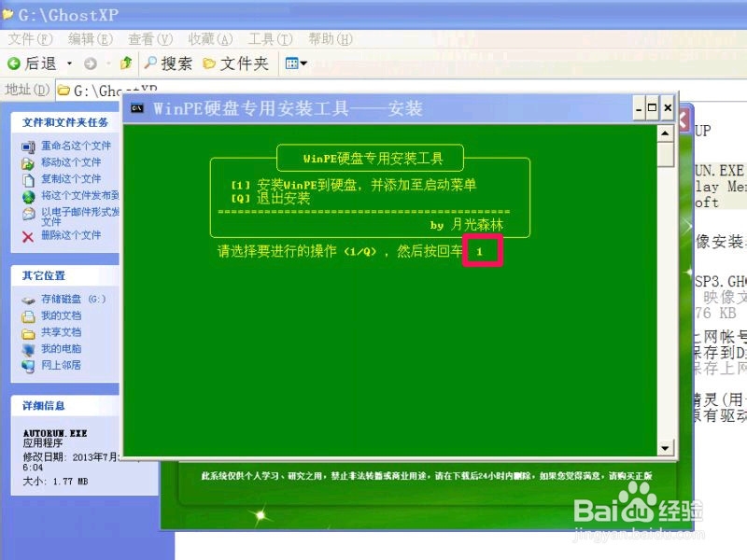Click E-mail this file (以电子邮件形式发送) link
747x560 pixels.
pos(80,217)
